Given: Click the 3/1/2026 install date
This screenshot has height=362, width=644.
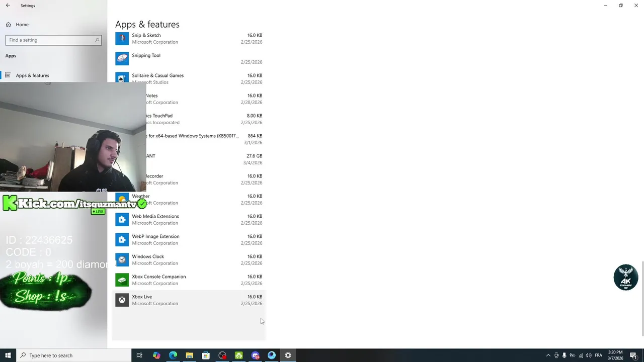Looking at the screenshot, I should click(253, 143).
